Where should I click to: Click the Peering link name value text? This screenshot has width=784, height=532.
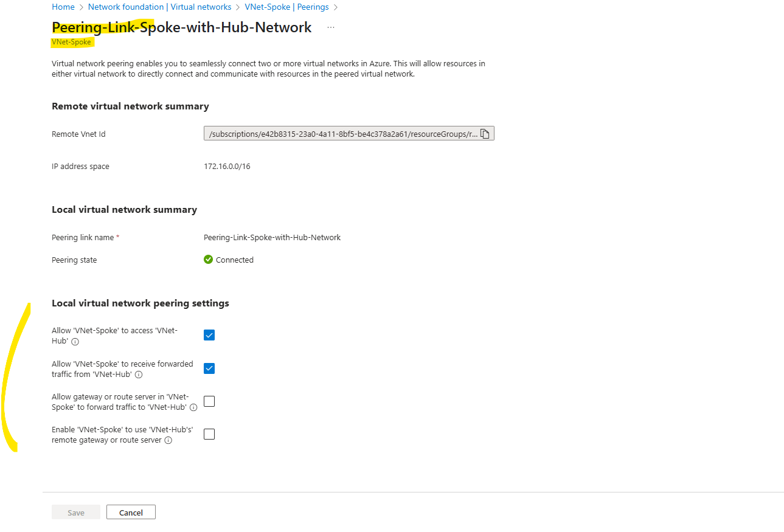[x=272, y=238]
